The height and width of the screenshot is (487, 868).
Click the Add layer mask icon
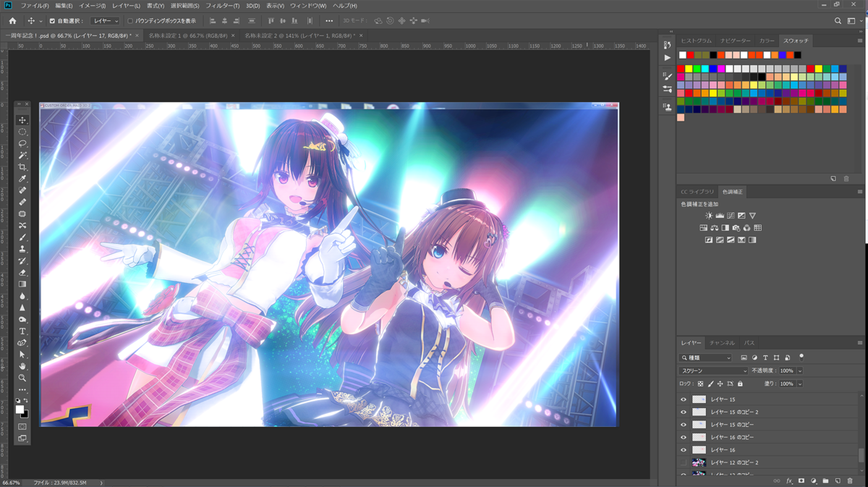801,480
